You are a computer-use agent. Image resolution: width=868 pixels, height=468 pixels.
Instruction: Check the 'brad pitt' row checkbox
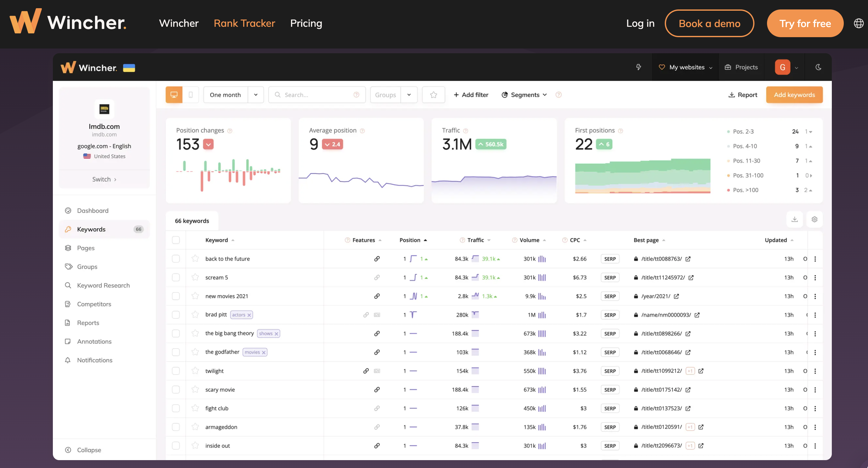coord(176,315)
